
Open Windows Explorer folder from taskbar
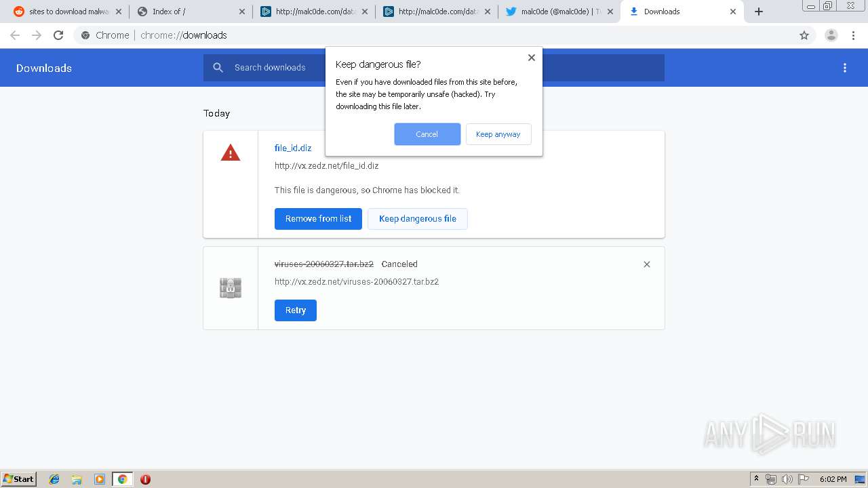[77, 479]
